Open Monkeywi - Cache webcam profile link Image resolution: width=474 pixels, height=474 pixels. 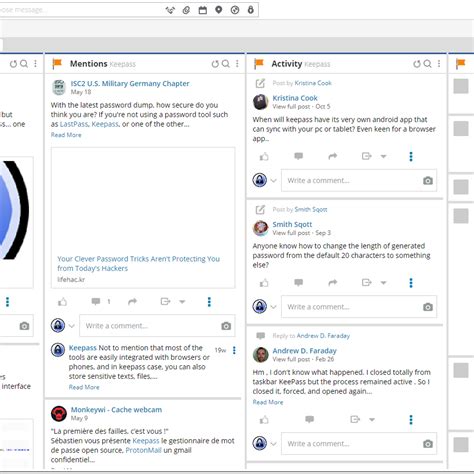116,410
